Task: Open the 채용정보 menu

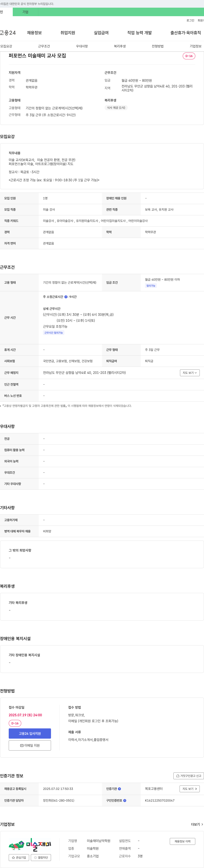Action: click(x=34, y=33)
